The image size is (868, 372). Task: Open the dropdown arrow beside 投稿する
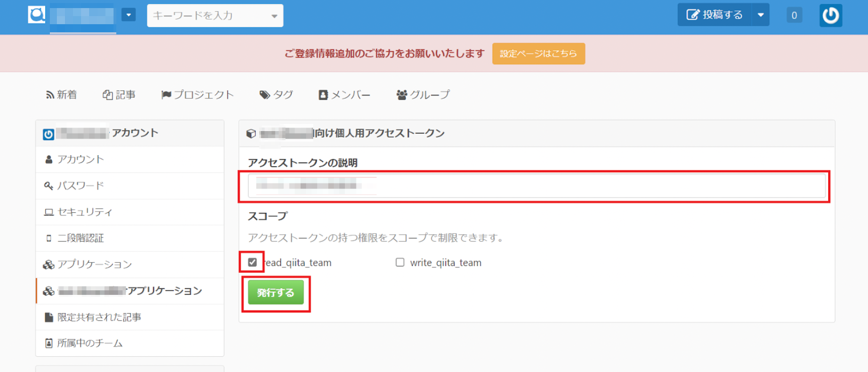760,15
